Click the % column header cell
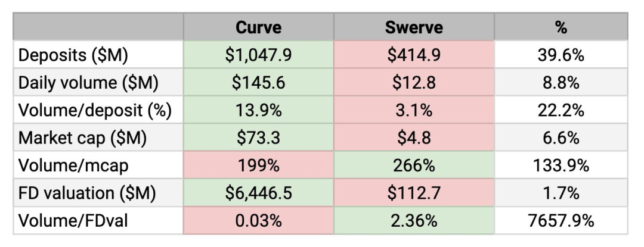644x247 pixels. point(561,27)
